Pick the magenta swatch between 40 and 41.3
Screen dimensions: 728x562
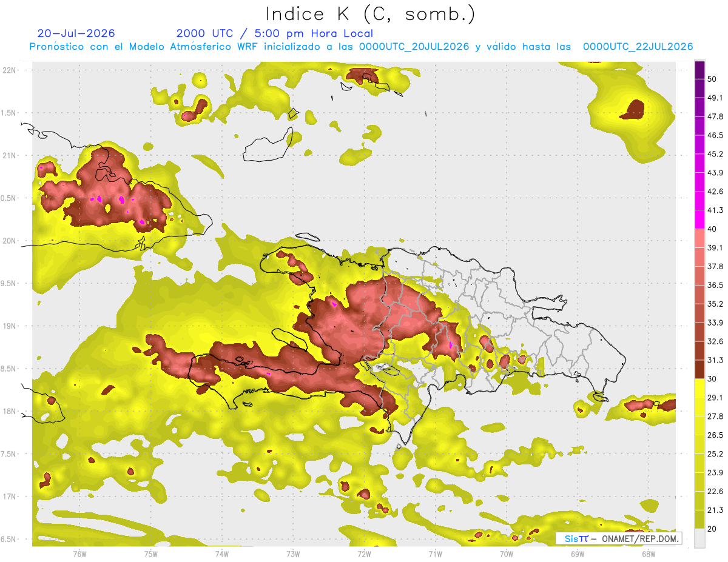pos(700,219)
